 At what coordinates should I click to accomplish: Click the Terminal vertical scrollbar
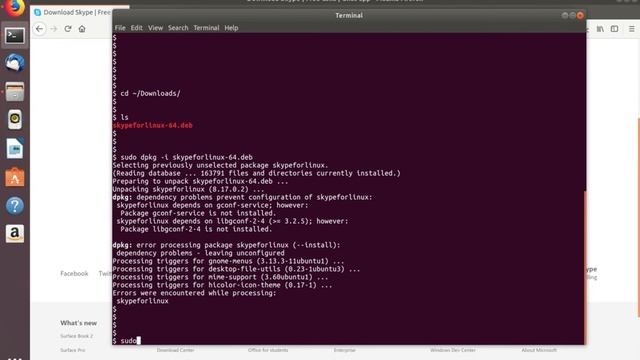tap(584, 267)
